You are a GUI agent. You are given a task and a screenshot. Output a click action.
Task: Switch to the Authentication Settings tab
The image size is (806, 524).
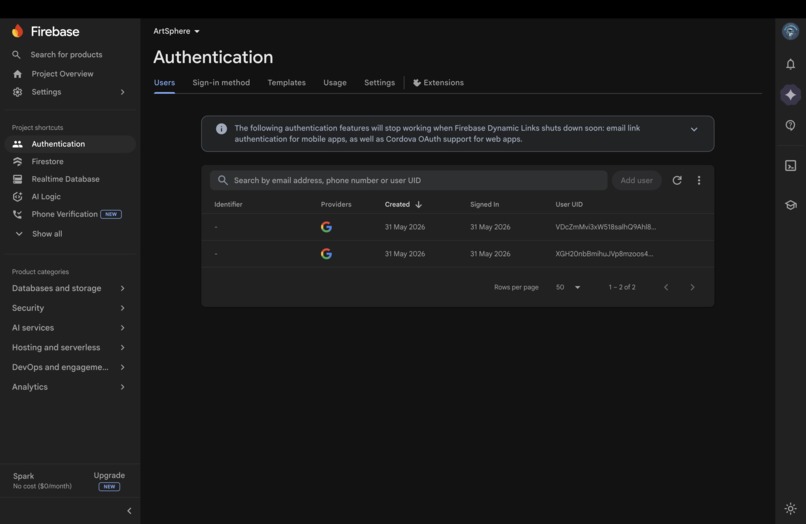[379, 83]
